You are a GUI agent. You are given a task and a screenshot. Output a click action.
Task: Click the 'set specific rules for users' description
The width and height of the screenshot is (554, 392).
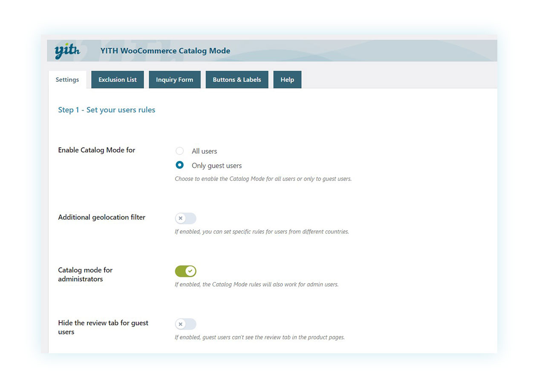[x=262, y=232]
